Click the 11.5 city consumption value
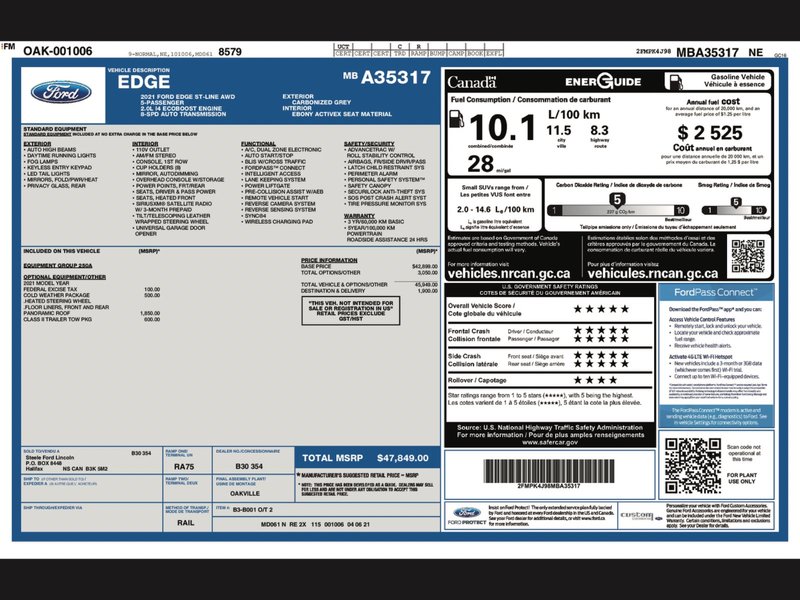This screenshot has height=600, width=800. (558, 131)
